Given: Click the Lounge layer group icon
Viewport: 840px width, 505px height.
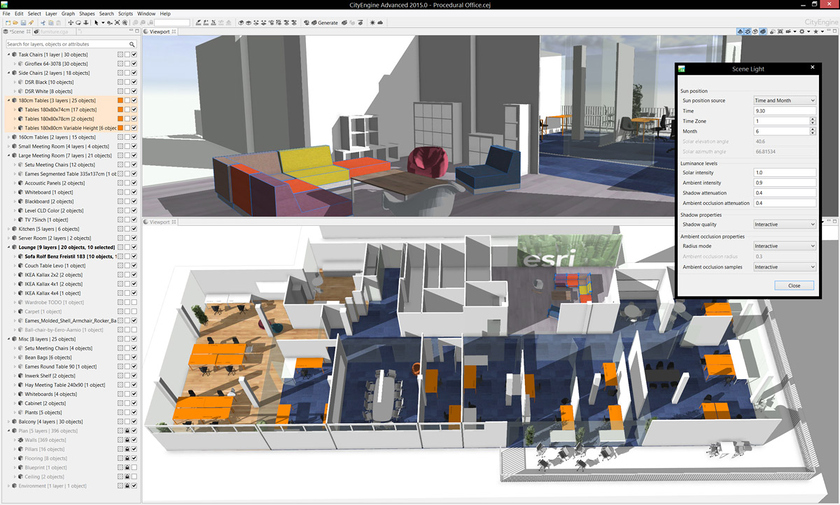Looking at the screenshot, I should [15, 246].
